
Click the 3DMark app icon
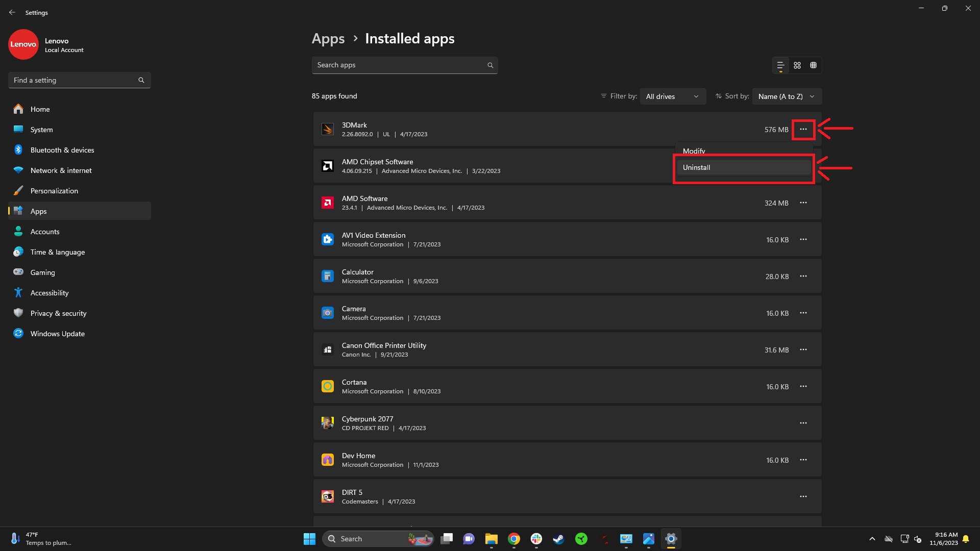tap(328, 130)
